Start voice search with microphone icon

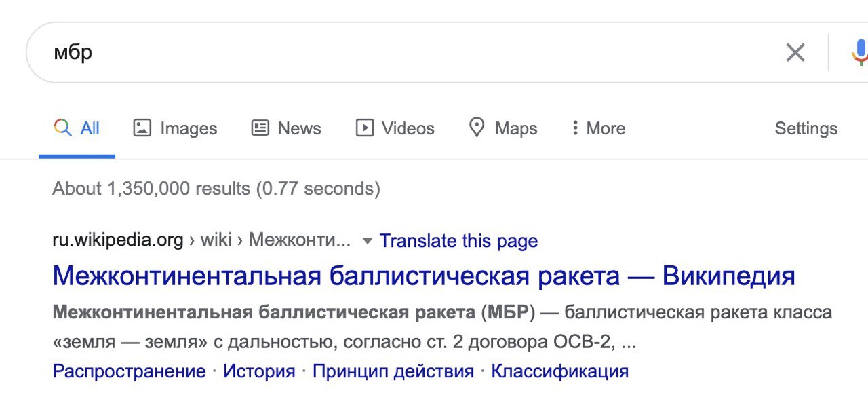(860, 52)
